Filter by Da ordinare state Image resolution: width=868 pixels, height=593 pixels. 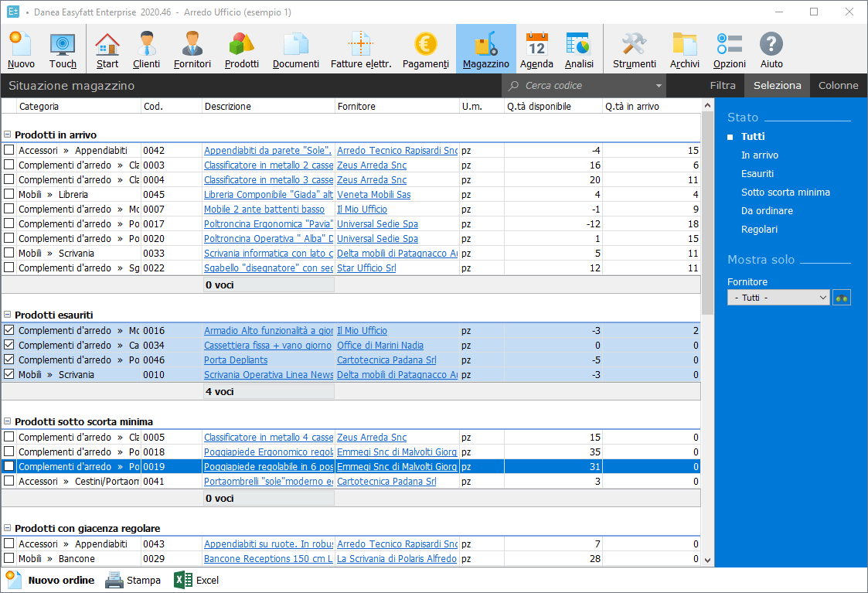(x=767, y=210)
